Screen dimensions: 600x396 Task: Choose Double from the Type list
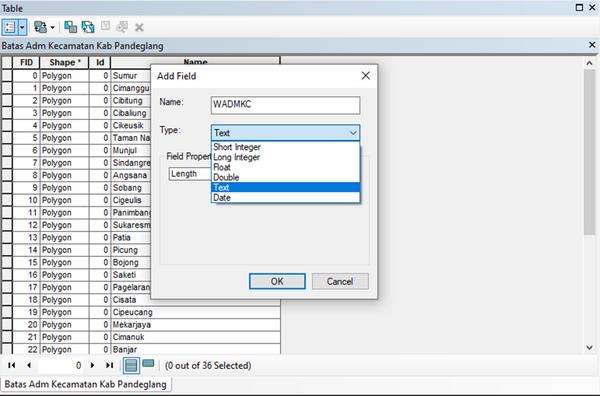(285, 178)
